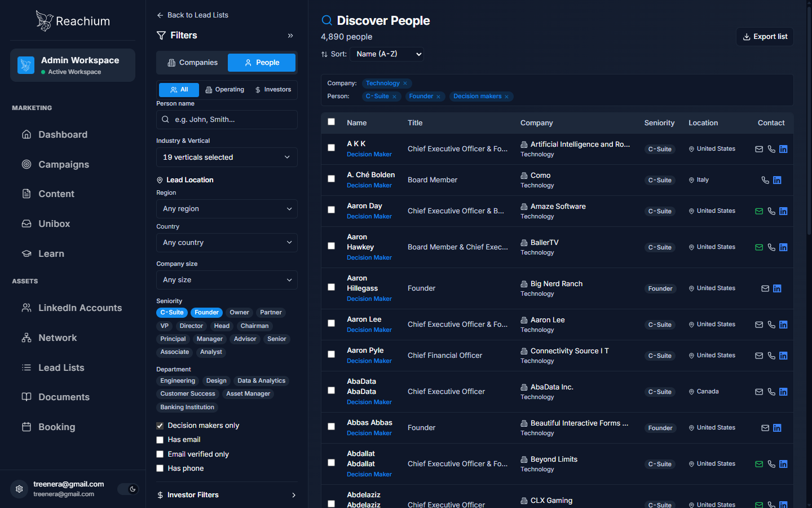Click email icon for Aaron Hillegass
Image resolution: width=812 pixels, height=508 pixels.
(x=765, y=288)
